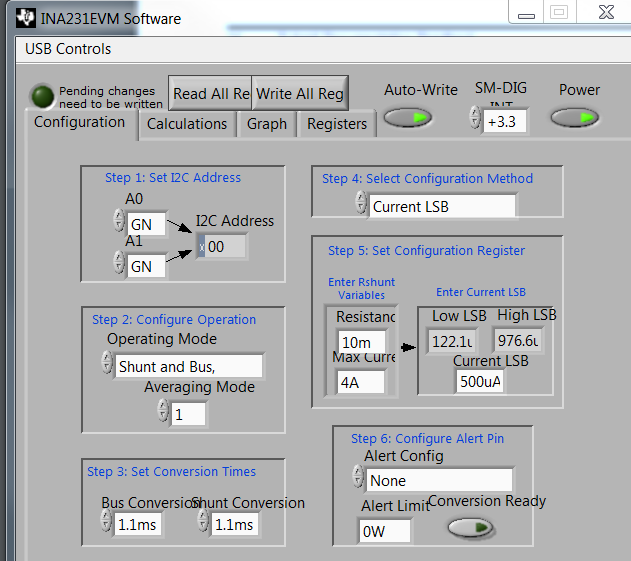Click the Enter Current LSB label
The height and width of the screenshot is (561, 631).
(x=481, y=292)
